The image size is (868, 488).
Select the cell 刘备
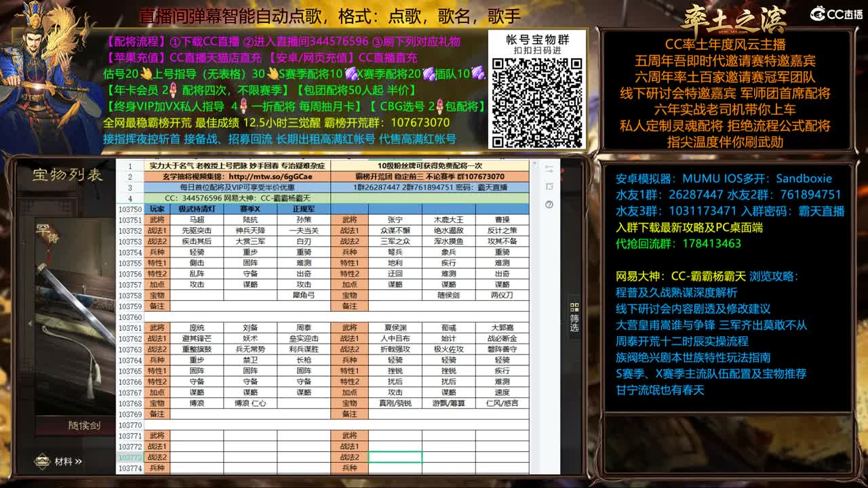[x=250, y=328]
